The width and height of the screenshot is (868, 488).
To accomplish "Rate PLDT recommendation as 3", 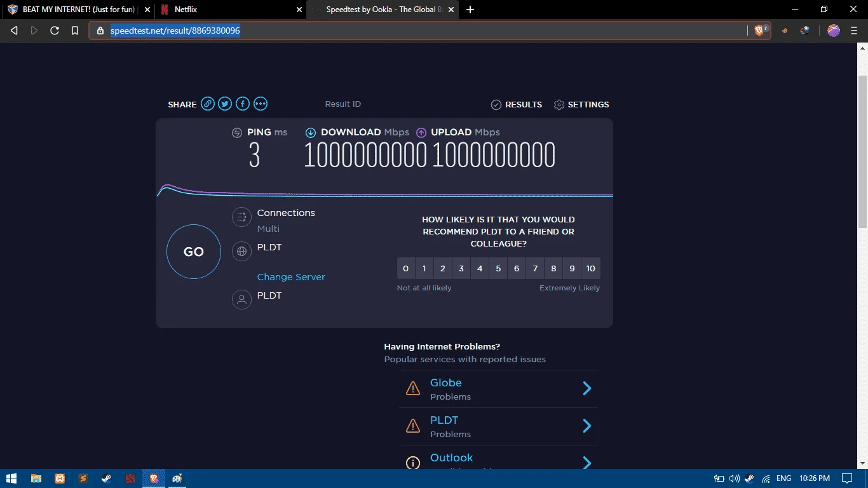I will [x=461, y=269].
